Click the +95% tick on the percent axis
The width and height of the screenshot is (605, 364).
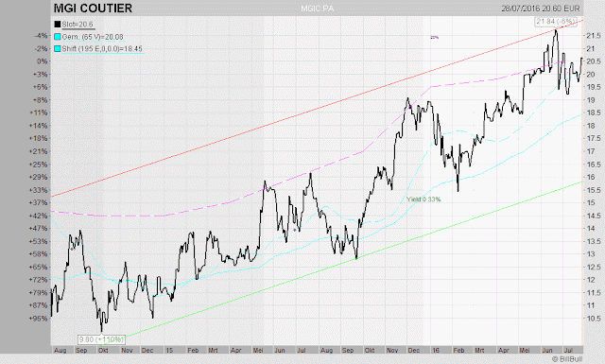coord(39,319)
